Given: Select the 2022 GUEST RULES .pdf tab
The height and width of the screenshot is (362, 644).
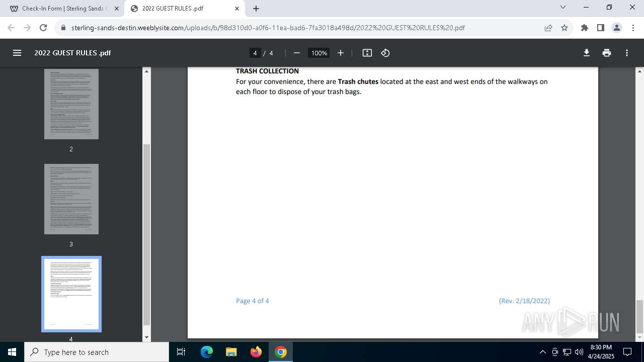Looking at the screenshot, I should [x=184, y=9].
